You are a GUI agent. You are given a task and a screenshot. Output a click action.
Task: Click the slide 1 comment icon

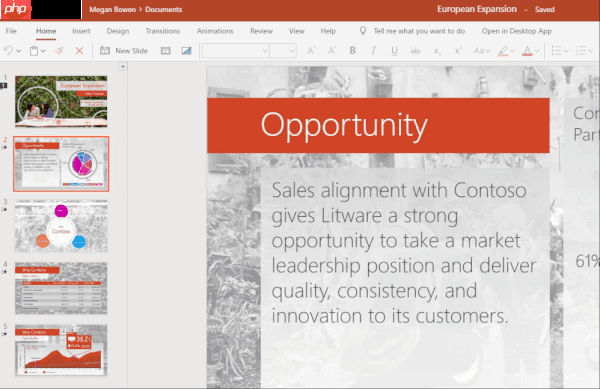click(4, 86)
